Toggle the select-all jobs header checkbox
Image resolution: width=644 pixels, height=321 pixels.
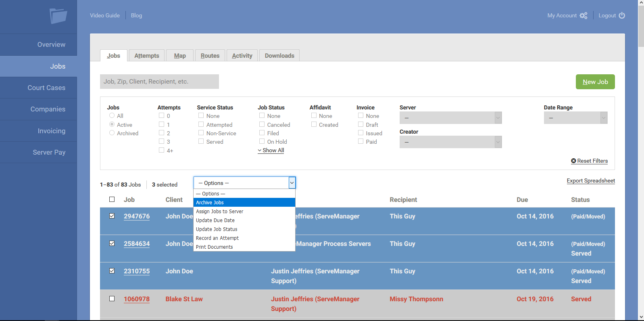coord(112,199)
